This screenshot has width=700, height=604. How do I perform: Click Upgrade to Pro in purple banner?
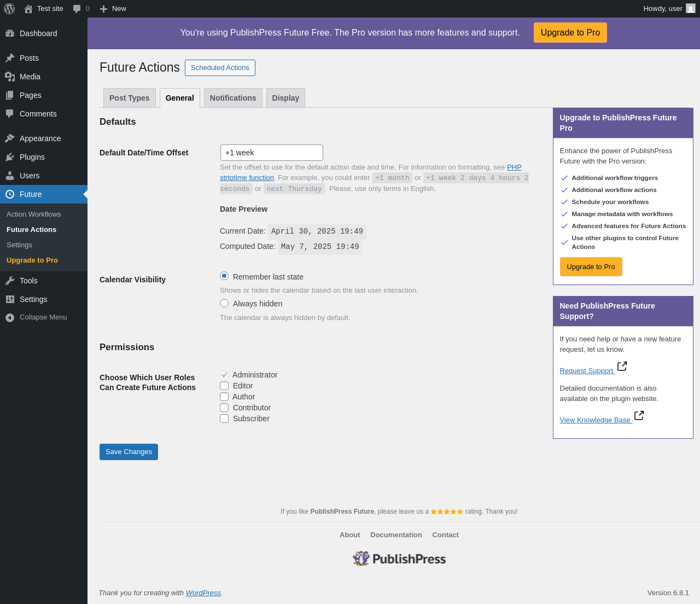570,33
